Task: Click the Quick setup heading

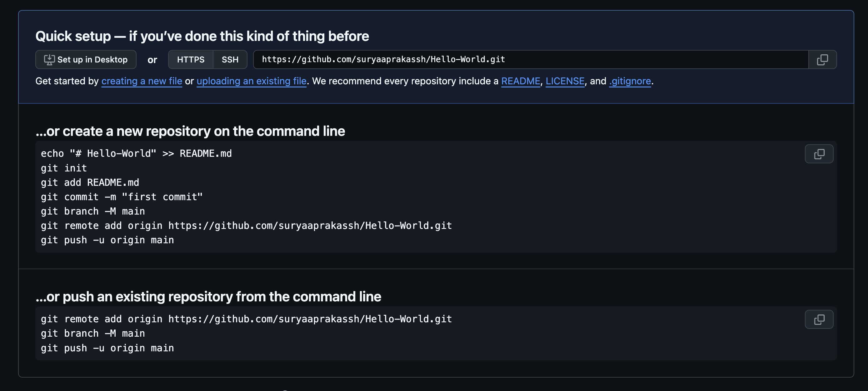Action: (x=202, y=36)
